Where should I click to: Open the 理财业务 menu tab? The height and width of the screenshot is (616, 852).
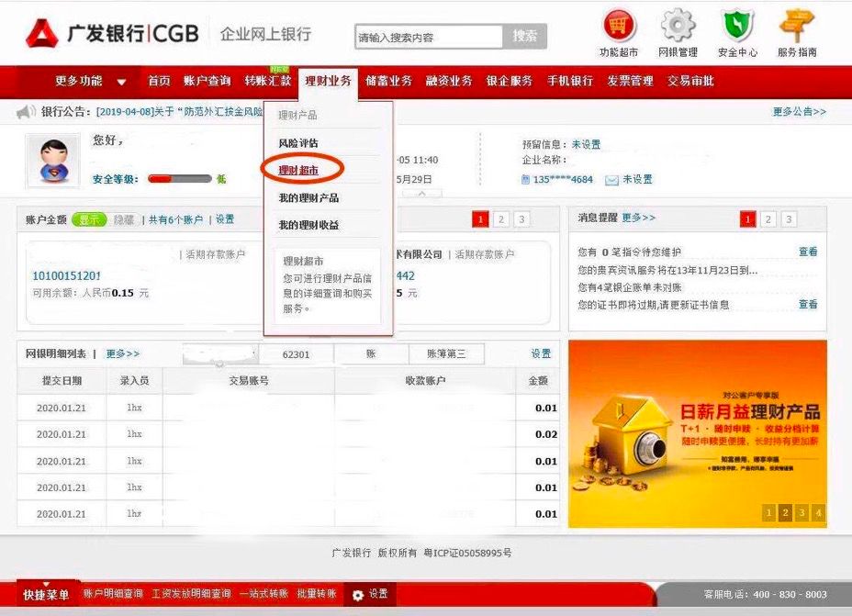click(x=328, y=82)
